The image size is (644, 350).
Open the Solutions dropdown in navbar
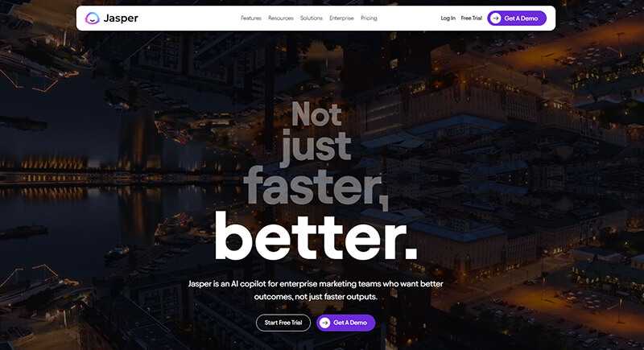coord(312,18)
